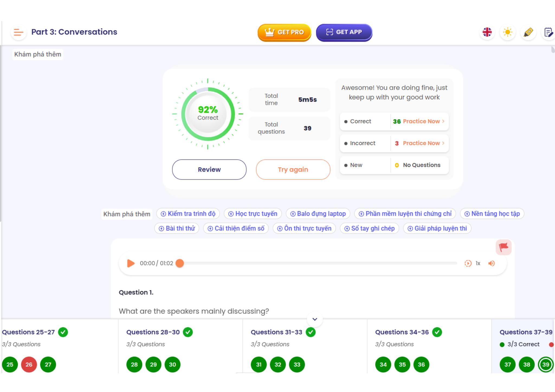Click the Try again button
555x392 pixels.
tap(293, 169)
